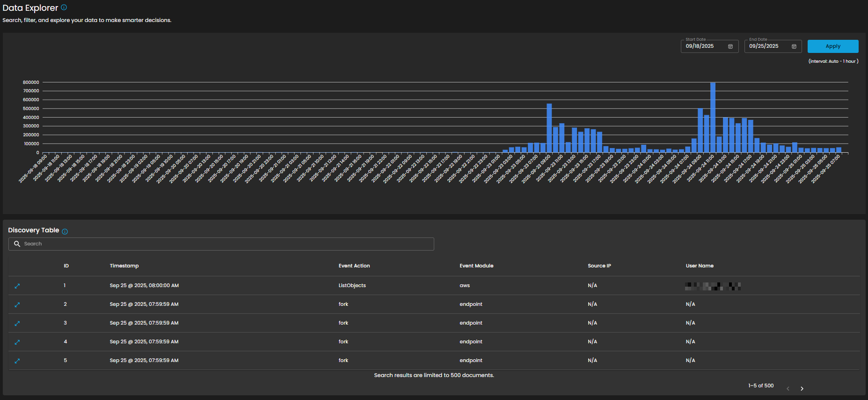The height and width of the screenshot is (400, 868).
Task: Open the Start Date calendar picker icon
Action: (x=730, y=46)
